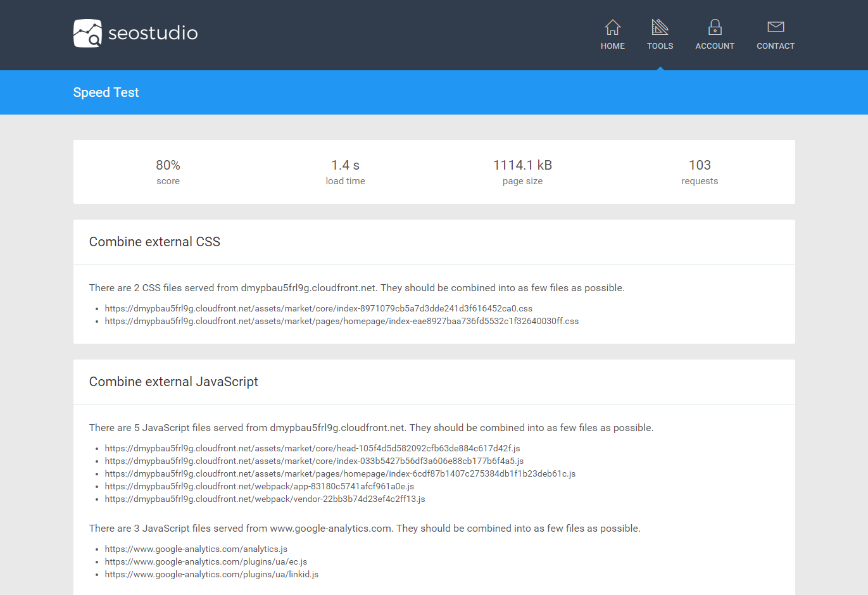The image size is (868, 595).
Task: Click the Account padlock icon
Action: tap(715, 27)
